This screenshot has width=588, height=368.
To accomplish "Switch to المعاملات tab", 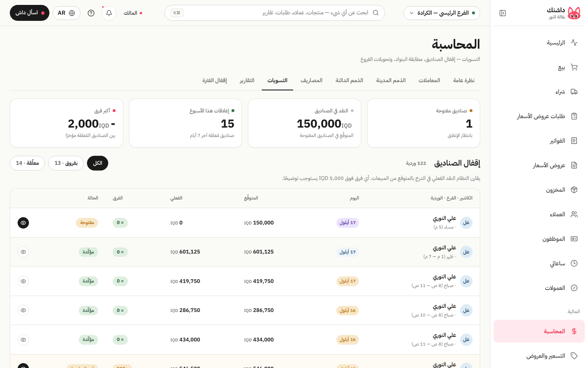I will 429,81.
